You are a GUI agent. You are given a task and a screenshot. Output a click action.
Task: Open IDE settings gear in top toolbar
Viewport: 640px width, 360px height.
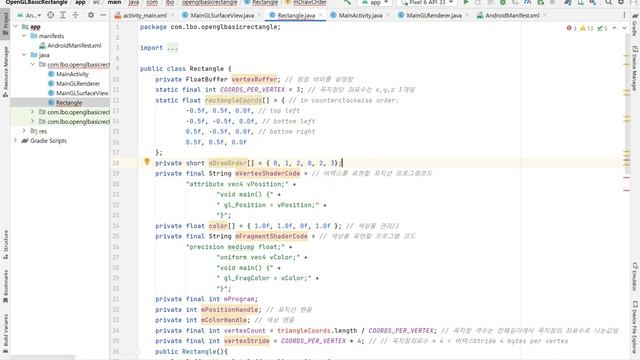coord(621,2)
